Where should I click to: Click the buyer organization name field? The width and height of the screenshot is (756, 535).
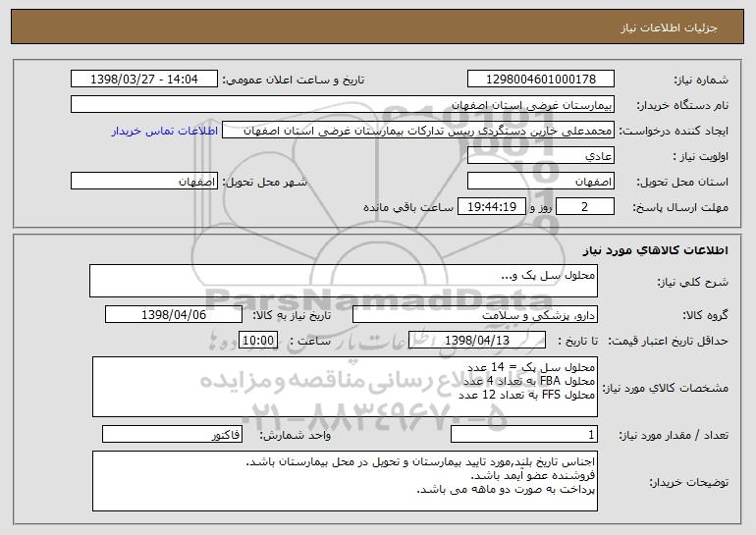[343, 104]
